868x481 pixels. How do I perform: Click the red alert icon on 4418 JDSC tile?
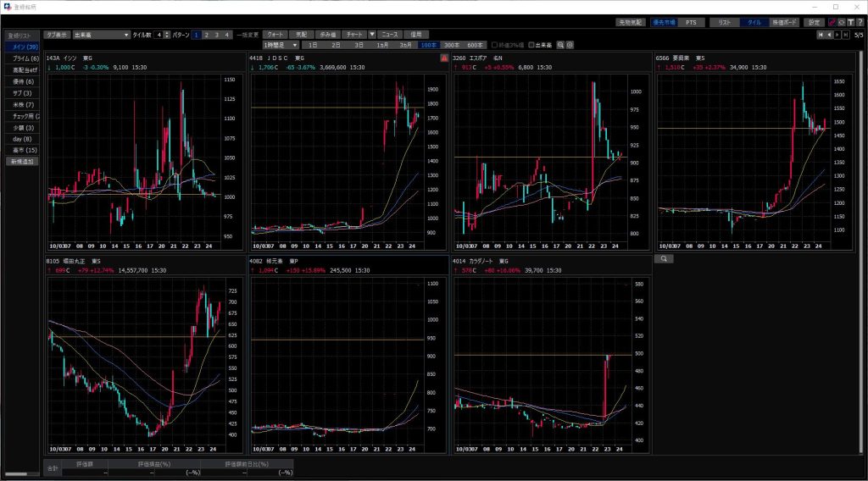443,58
